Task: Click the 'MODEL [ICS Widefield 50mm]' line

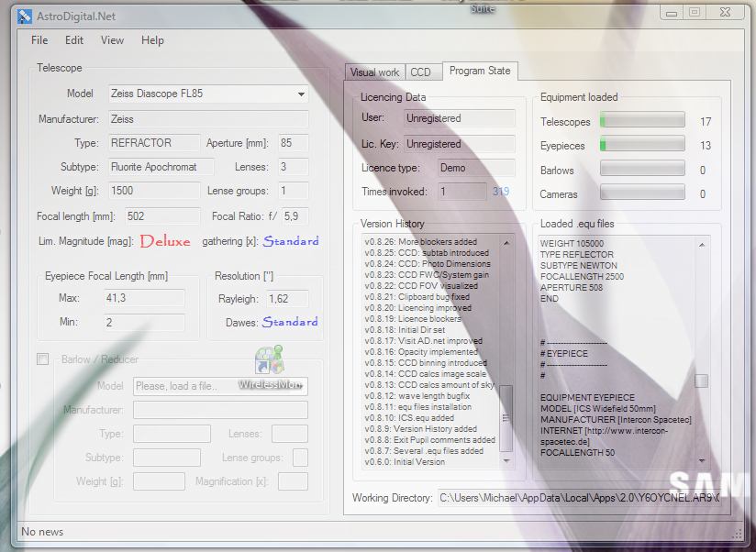Action: 598,409
